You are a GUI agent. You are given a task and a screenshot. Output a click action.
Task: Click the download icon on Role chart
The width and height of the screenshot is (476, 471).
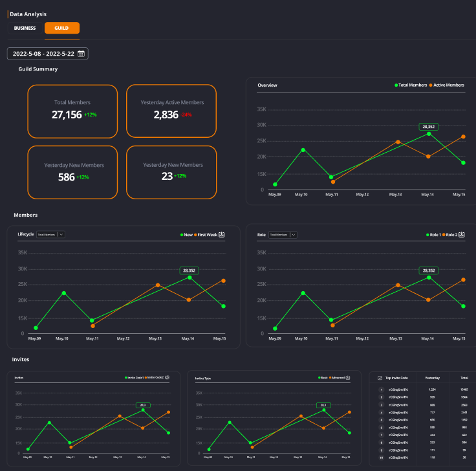(x=462, y=235)
